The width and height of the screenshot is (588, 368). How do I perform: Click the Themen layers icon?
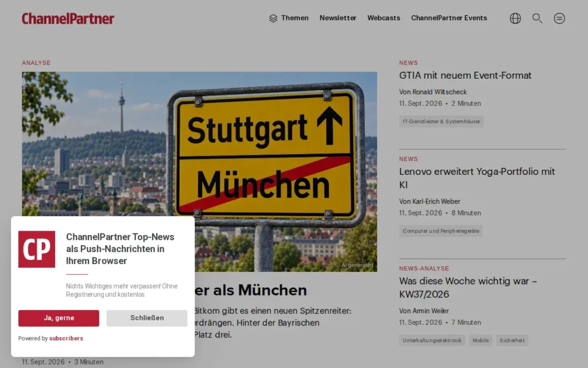(x=273, y=18)
